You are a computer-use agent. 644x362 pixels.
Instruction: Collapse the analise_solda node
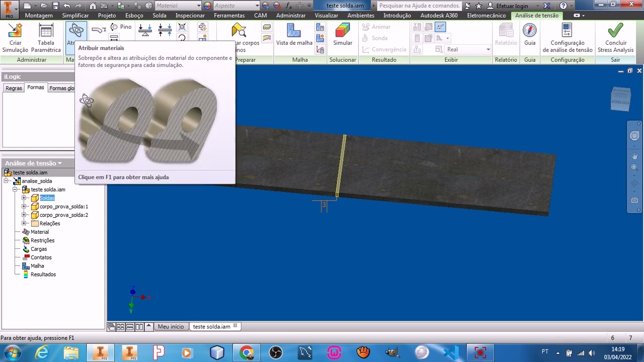coord(6,181)
